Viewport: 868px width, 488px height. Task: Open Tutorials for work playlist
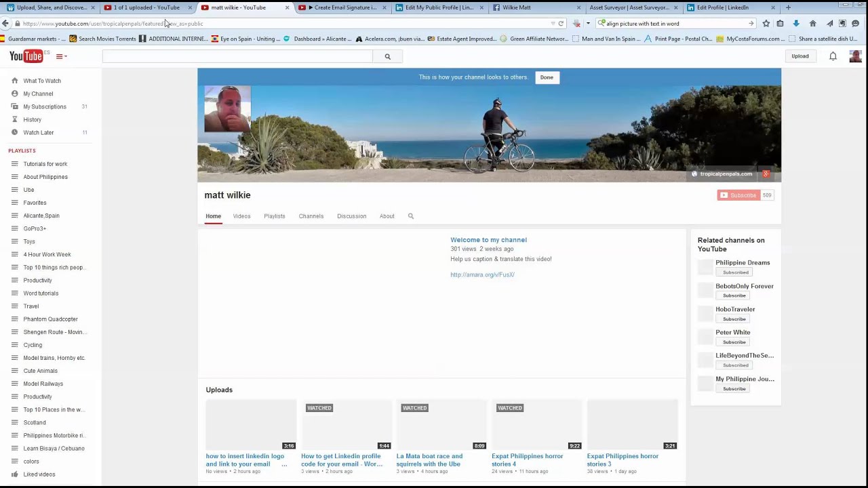(x=45, y=164)
